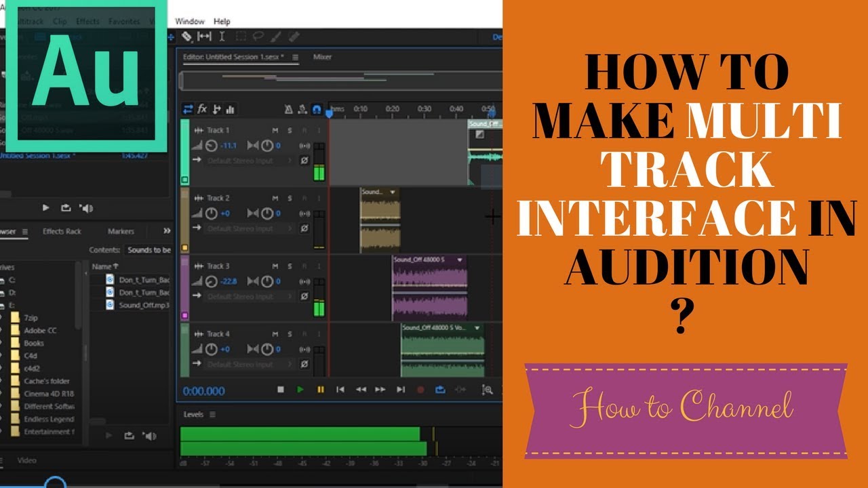Image resolution: width=868 pixels, height=488 pixels.
Task: Arm Track 1 for record
Action: [x=304, y=130]
